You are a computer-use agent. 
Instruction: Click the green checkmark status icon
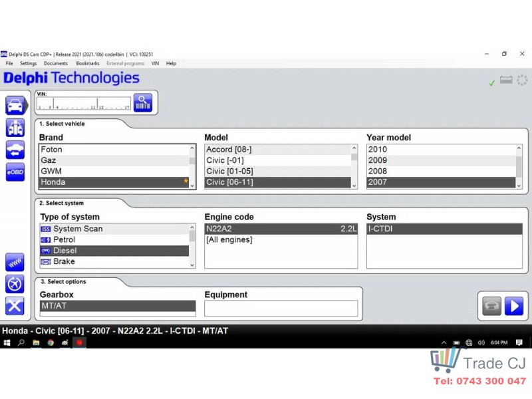point(491,82)
